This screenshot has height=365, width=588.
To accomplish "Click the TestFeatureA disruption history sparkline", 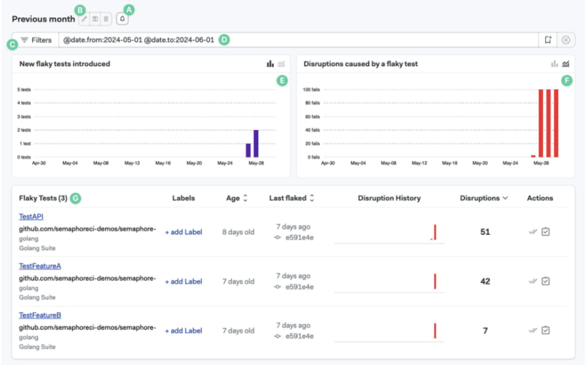I will pos(389,283).
